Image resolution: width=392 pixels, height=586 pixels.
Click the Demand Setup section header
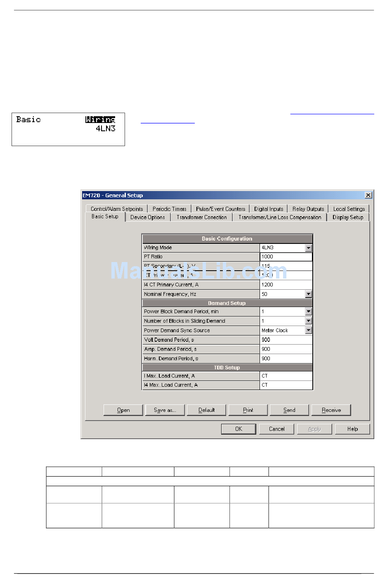pyautogui.click(x=227, y=303)
